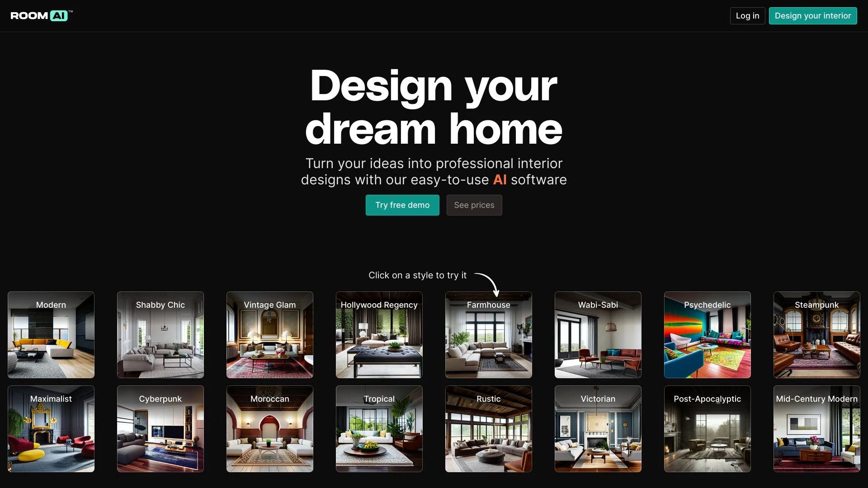Select the Tropical interior style
Screen dimensions: 868x488
[379, 428]
